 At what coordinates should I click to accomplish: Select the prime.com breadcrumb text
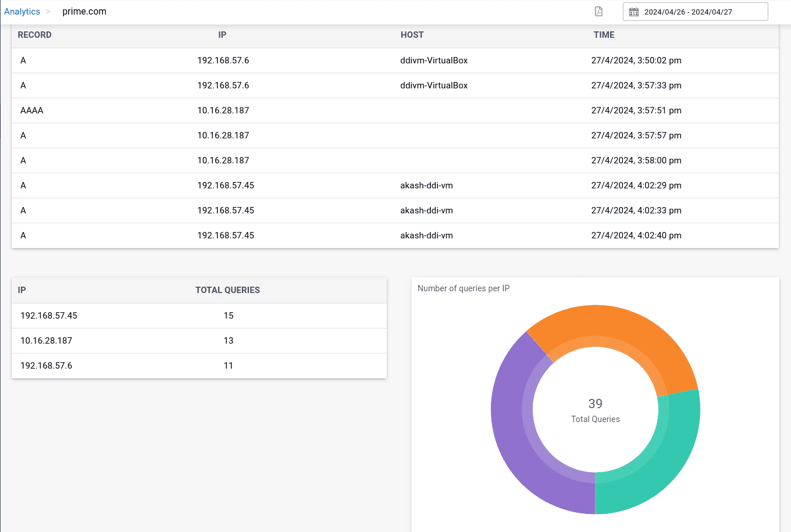click(x=84, y=12)
